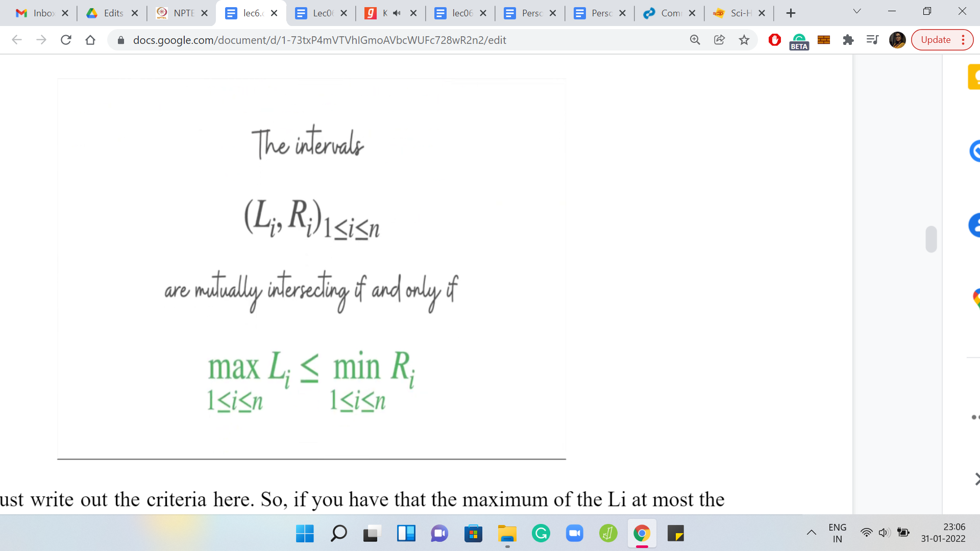The width and height of the screenshot is (980, 551).
Task: Click the Update browser button
Action: 936,40
